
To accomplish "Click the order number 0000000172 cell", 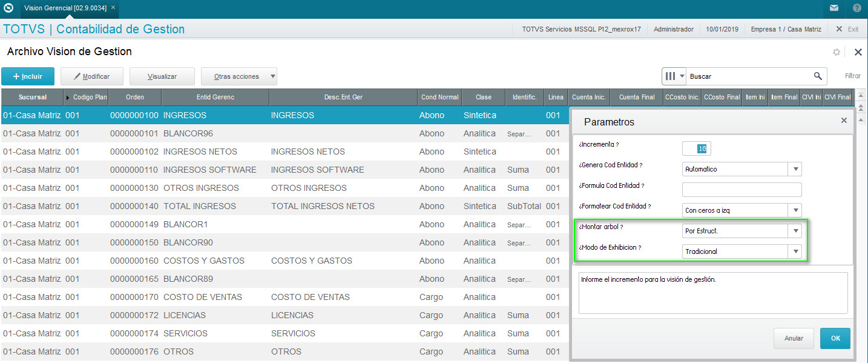I will tap(134, 315).
